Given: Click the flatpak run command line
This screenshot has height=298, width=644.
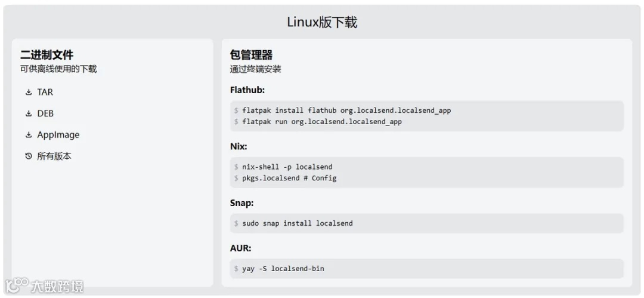Looking at the screenshot, I should [x=322, y=122].
